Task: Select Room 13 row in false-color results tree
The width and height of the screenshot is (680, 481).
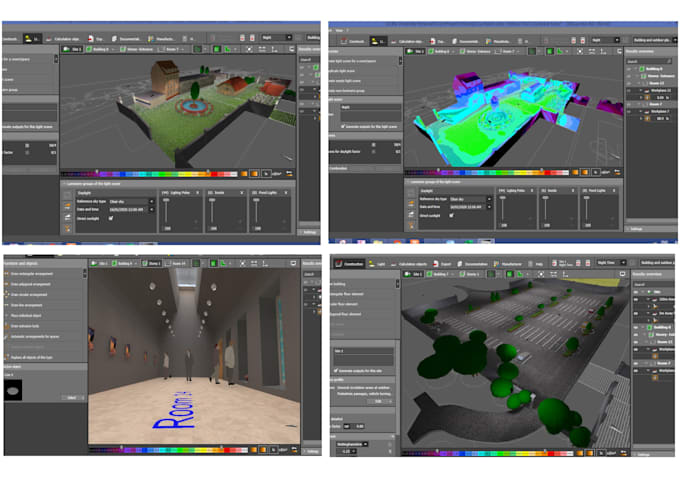Action: pyautogui.click(x=653, y=83)
